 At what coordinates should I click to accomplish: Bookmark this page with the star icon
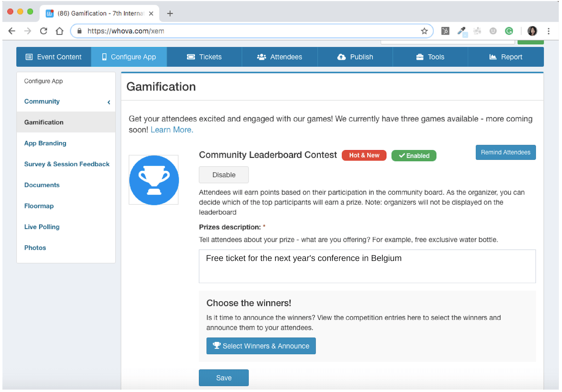(424, 31)
